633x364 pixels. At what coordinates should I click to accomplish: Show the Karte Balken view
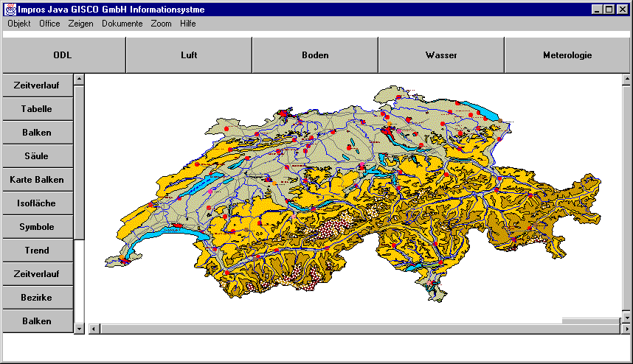[37, 180]
